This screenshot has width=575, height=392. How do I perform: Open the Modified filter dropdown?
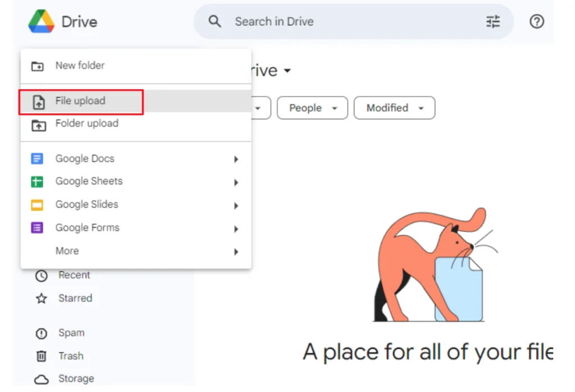[395, 108]
